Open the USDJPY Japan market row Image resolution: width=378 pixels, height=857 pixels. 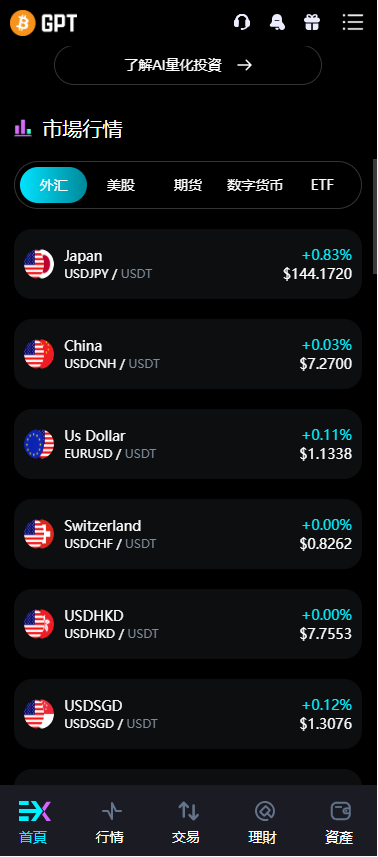tap(188, 264)
